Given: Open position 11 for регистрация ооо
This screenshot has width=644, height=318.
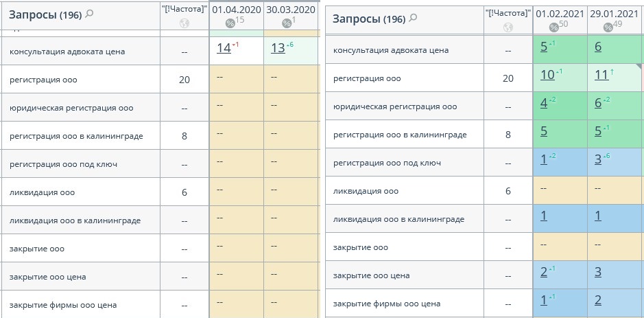Looking at the screenshot, I should [601, 75].
